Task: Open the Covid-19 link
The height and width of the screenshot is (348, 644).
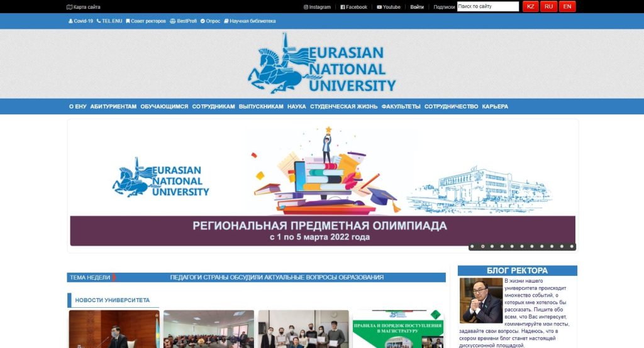Action: (x=81, y=21)
